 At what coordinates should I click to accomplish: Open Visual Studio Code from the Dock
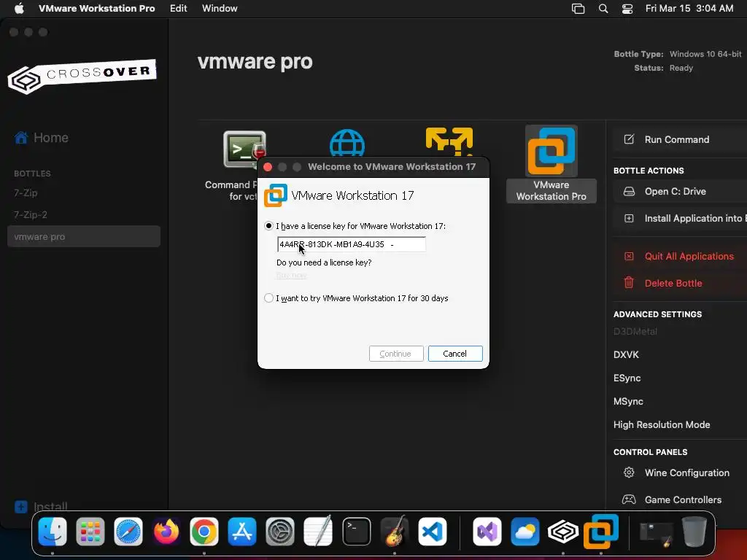[433, 532]
